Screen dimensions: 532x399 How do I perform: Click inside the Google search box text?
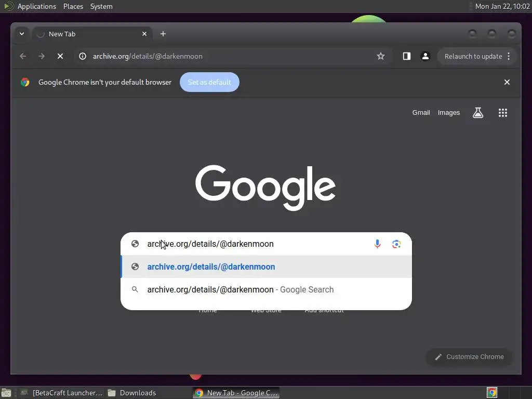tap(210, 244)
